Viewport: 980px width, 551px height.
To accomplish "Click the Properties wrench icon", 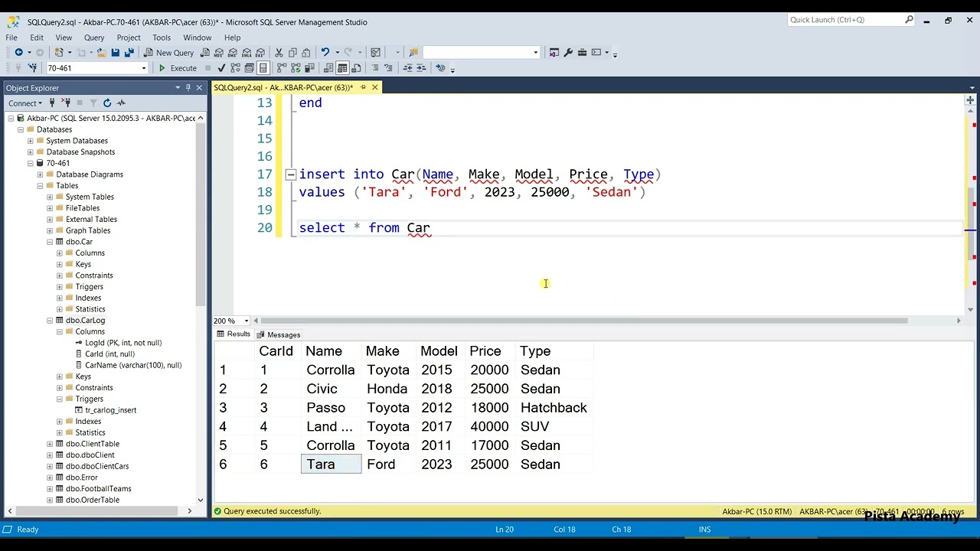I will pos(568,53).
